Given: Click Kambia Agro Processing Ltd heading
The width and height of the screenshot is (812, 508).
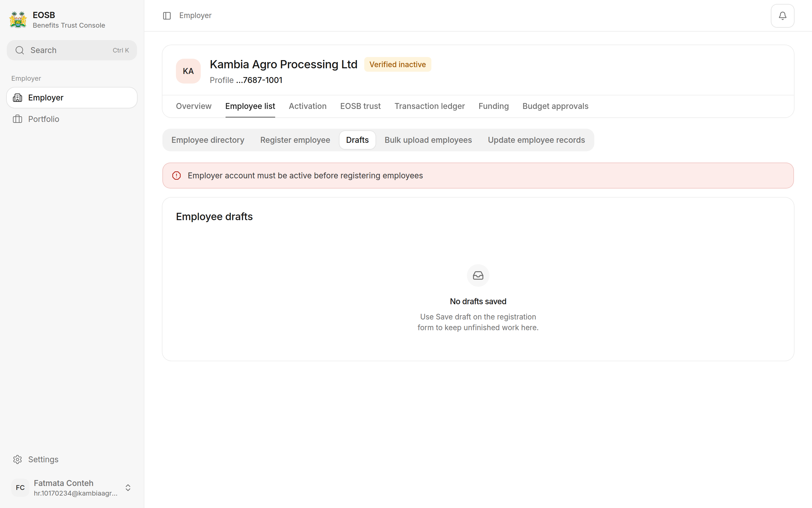Looking at the screenshot, I should tap(284, 65).
